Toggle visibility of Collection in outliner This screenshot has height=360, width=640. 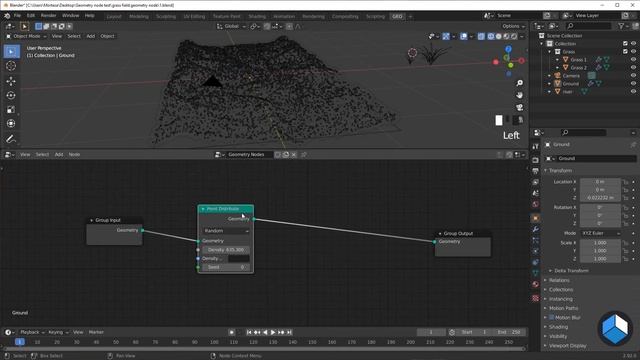633,44
